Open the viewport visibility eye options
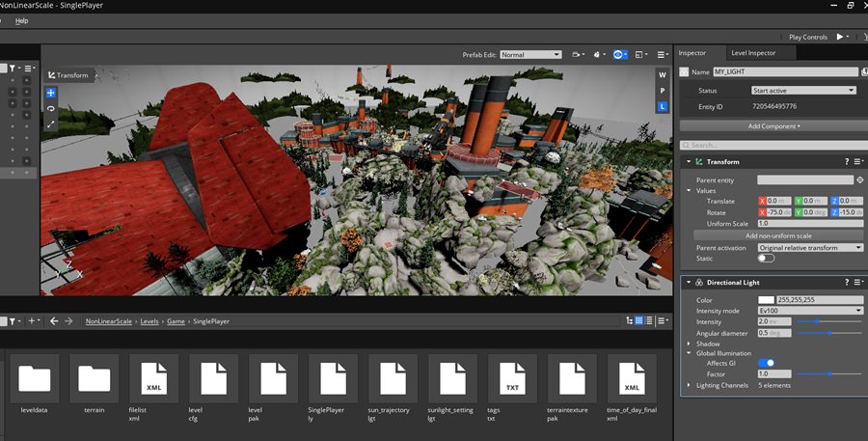Image resolution: width=868 pixels, height=441 pixels. click(x=619, y=55)
